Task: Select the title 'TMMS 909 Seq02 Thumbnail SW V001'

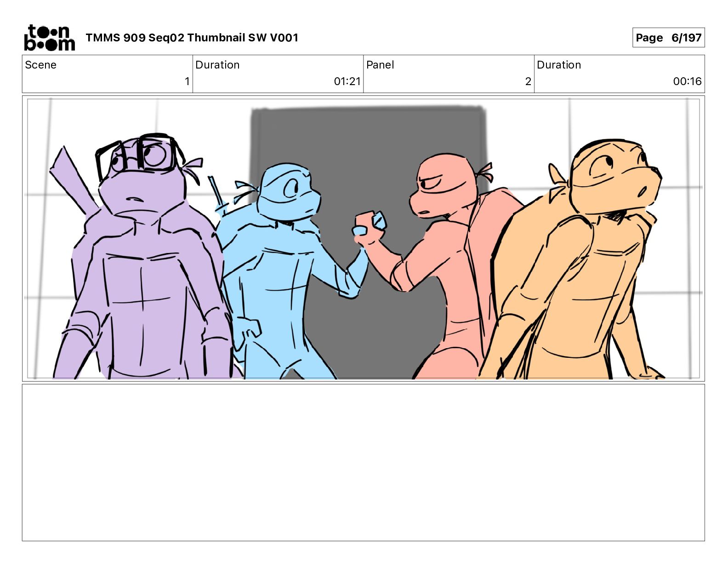Action: (192, 38)
